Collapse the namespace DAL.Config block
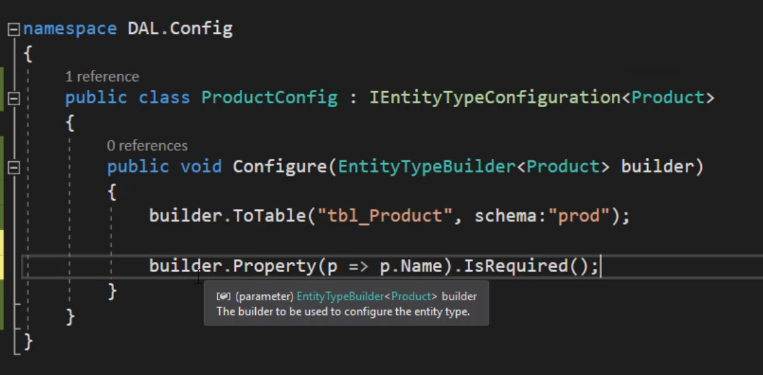 (14, 30)
